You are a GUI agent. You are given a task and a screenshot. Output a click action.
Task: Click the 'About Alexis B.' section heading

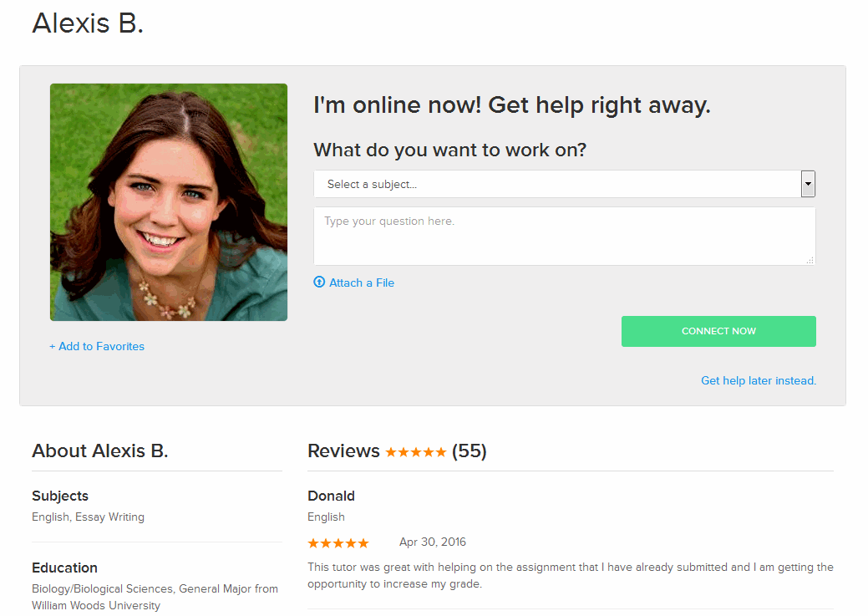(x=100, y=451)
